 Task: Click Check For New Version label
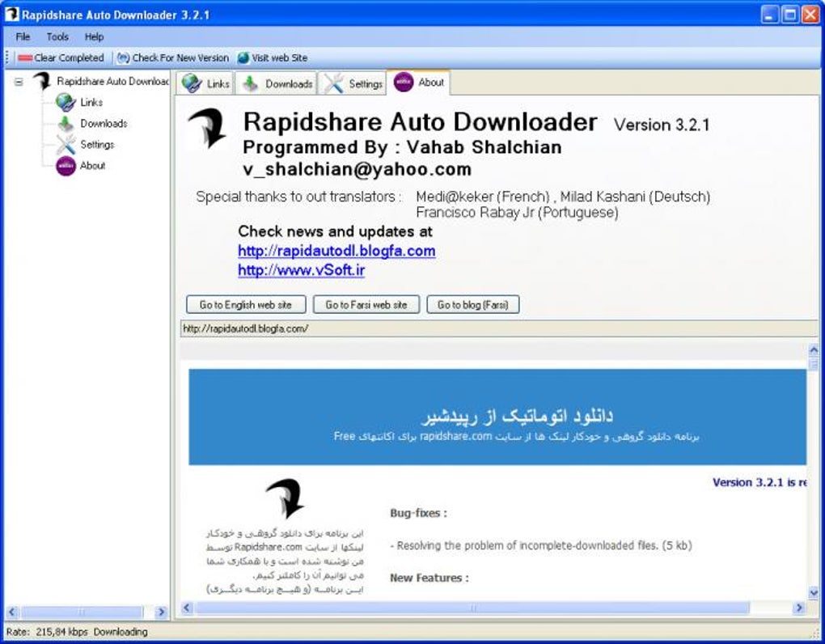[x=180, y=58]
